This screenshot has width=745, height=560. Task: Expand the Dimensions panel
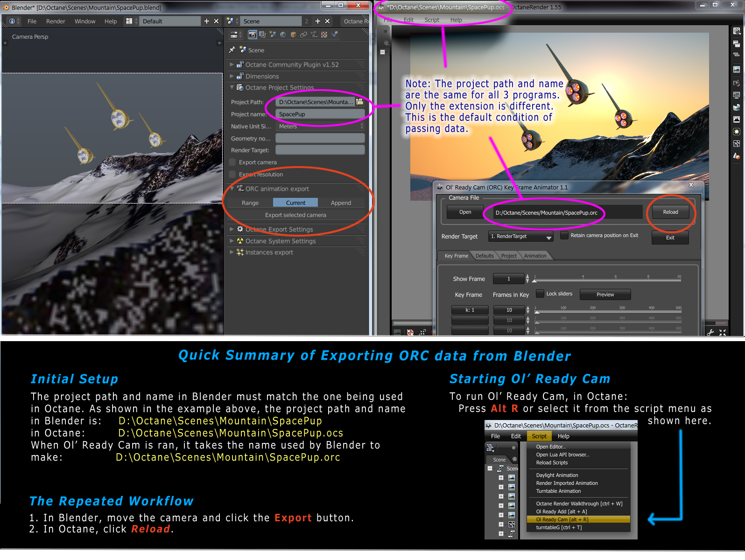(232, 76)
